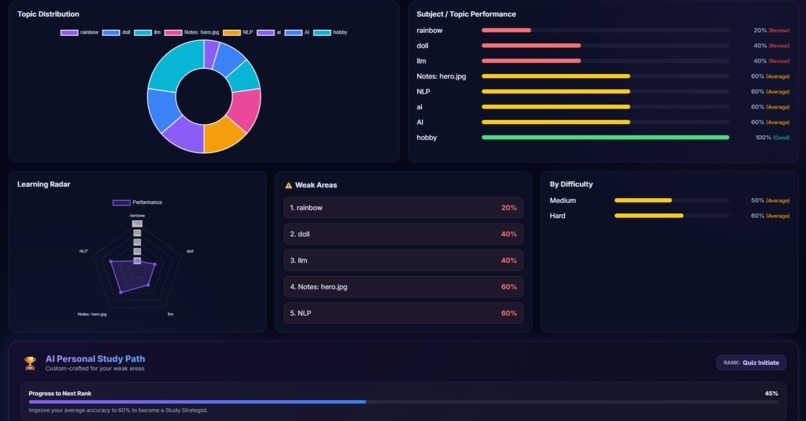Click the 'By Difficulty' panel title
This screenshot has height=421, width=806.
[571, 184]
